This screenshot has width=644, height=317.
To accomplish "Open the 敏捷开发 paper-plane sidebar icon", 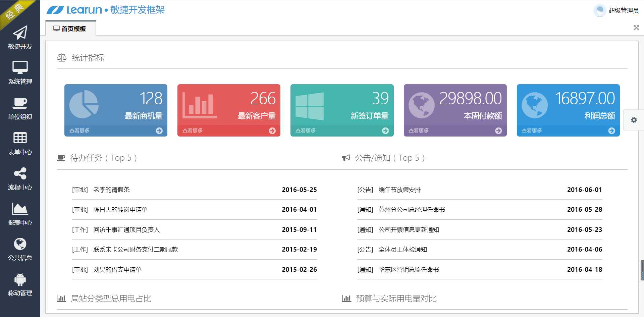I will [20, 33].
